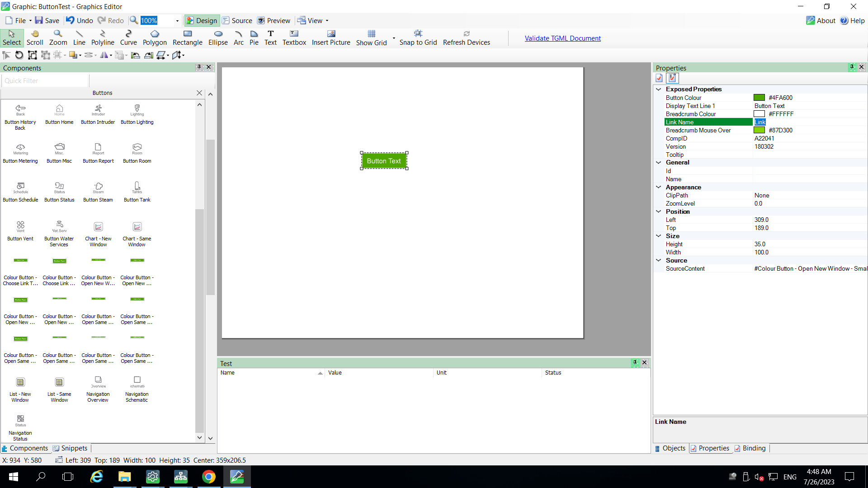
Task: Click the Validate TGML Document link
Action: tap(562, 38)
